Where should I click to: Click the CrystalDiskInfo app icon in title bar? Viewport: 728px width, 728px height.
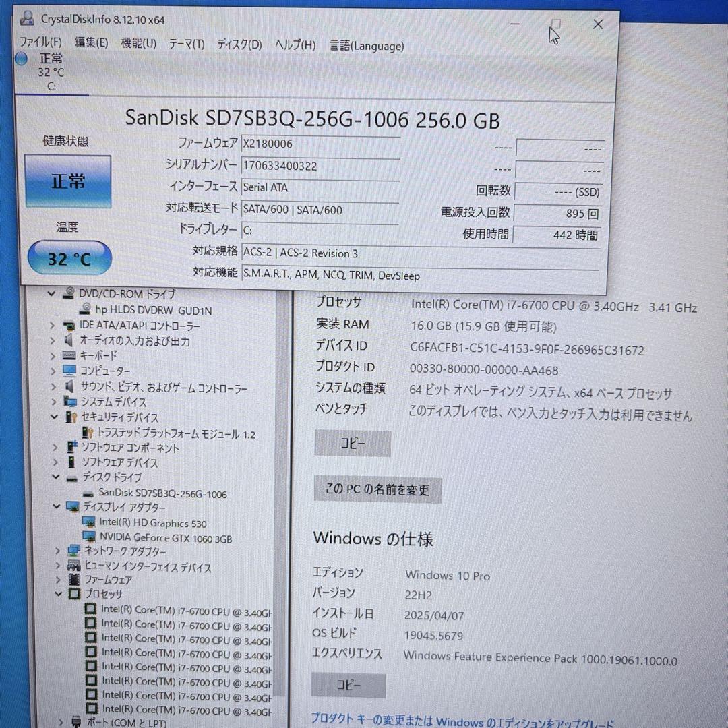[x=27, y=19]
